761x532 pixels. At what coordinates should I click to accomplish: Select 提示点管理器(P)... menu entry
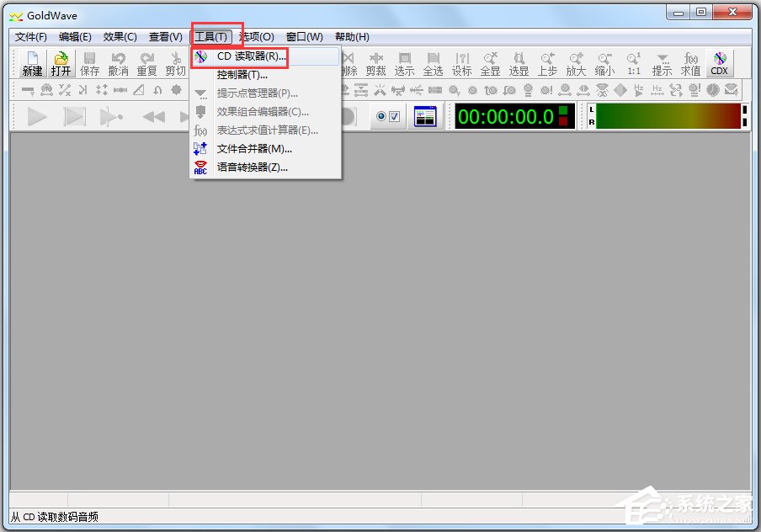(x=265, y=93)
